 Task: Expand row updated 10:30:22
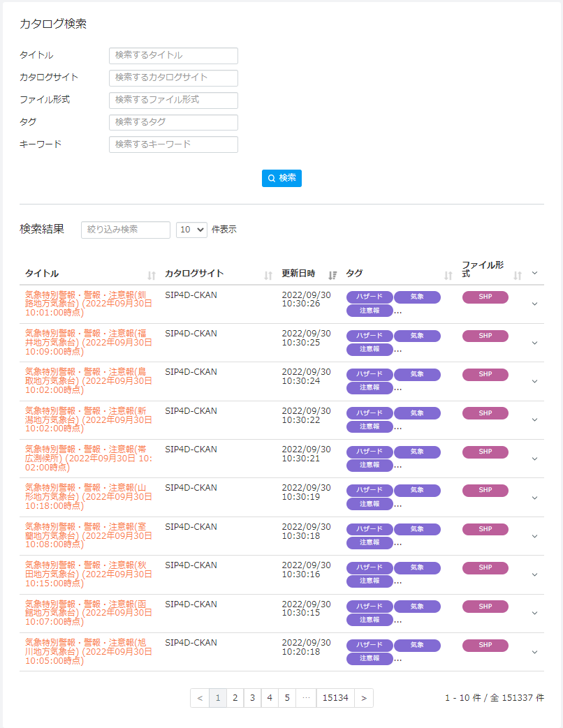coord(534,419)
